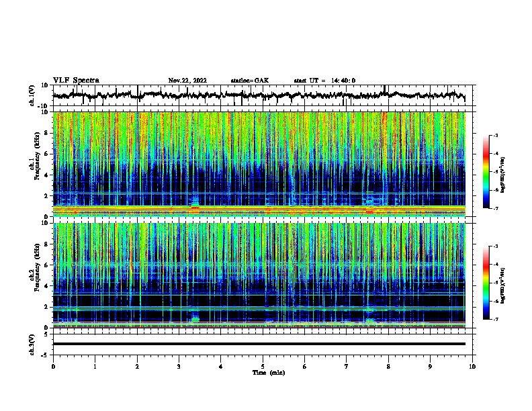Image resolution: width=532 pixels, height=411 pixels.
Task: Select the "start UT = 14:40:0" header text
Action: [x=324, y=81]
